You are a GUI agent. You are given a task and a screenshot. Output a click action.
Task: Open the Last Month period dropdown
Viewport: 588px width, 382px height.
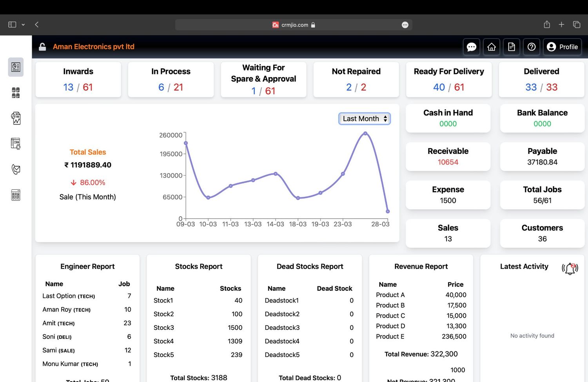(x=364, y=118)
